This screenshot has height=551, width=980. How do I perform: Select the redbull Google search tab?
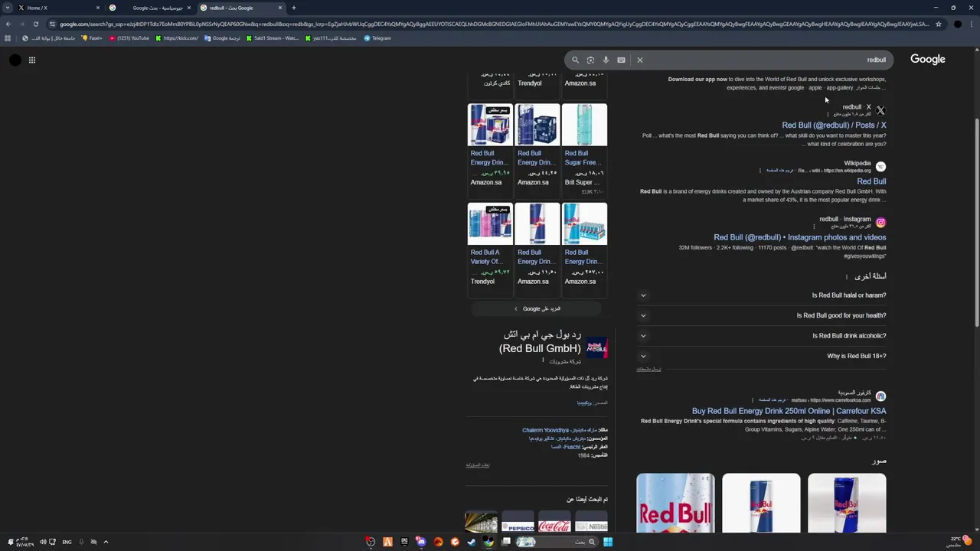pos(241,8)
